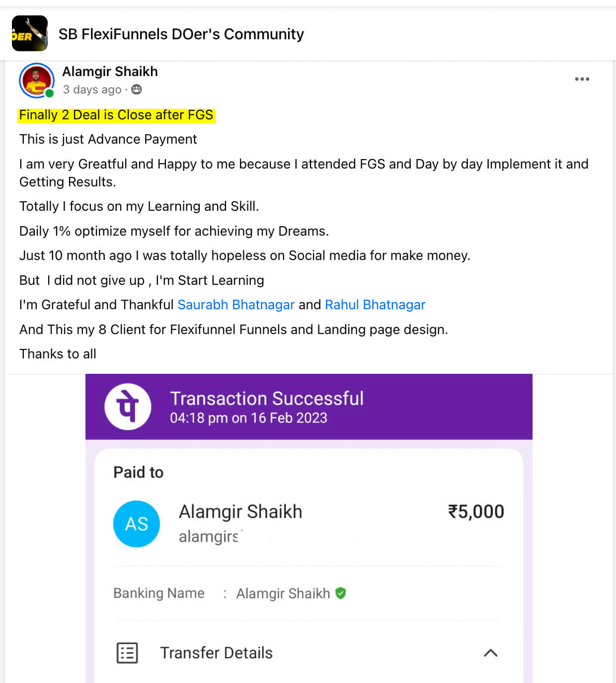
Task: Click the blue AS initials avatar
Action: point(137,523)
